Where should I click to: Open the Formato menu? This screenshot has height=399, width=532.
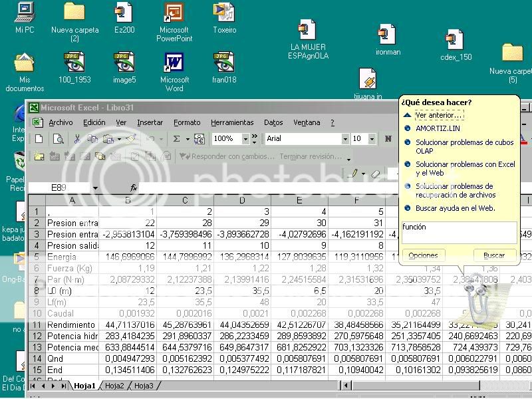187,122
